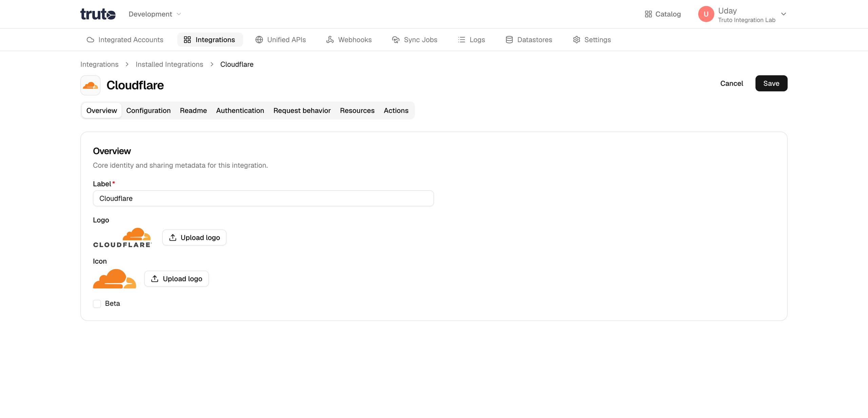Click the Cloudflare logo image
The height and width of the screenshot is (418, 868).
[122, 237]
